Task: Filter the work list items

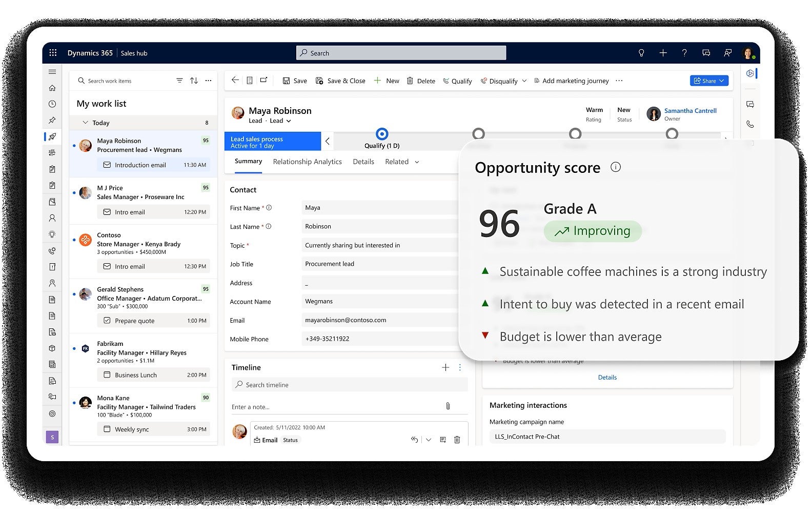Action: click(x=179, y=81)
